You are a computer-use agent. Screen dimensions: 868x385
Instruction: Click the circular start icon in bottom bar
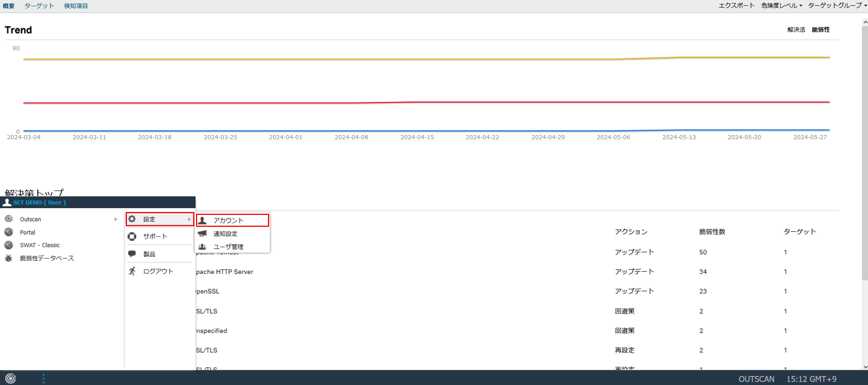pyautogui.click(x=10, y=378)
